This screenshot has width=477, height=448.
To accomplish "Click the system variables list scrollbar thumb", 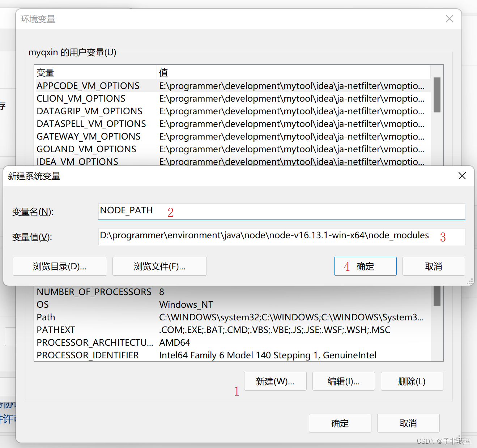I will pyautogui.click(x=437, y=296).
